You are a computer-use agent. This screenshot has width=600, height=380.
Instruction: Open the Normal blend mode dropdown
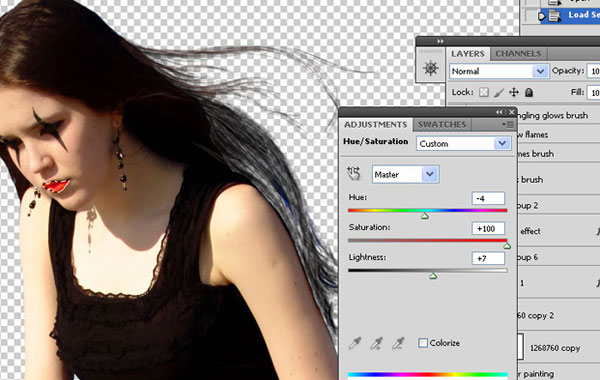(499, 71)
